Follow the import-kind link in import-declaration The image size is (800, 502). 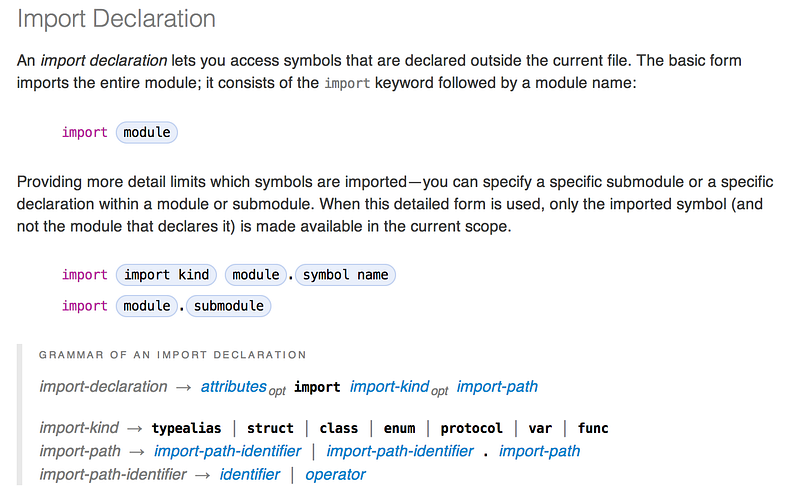tap(389, 387)
